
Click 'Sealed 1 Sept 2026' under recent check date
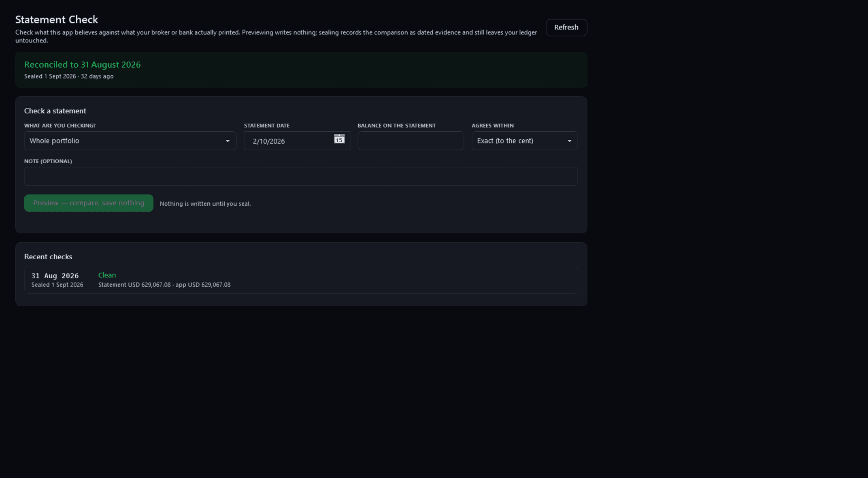tap(57, 285)
